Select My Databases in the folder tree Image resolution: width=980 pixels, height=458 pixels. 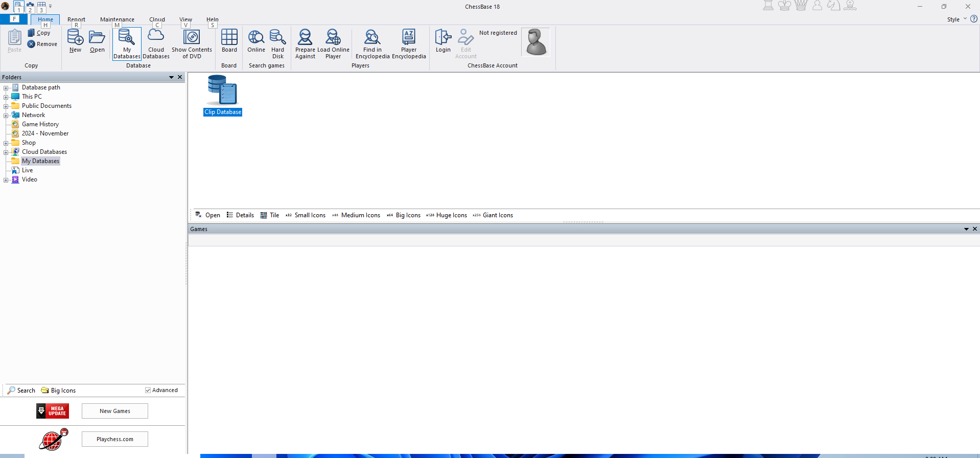click(x=40, y=161)
